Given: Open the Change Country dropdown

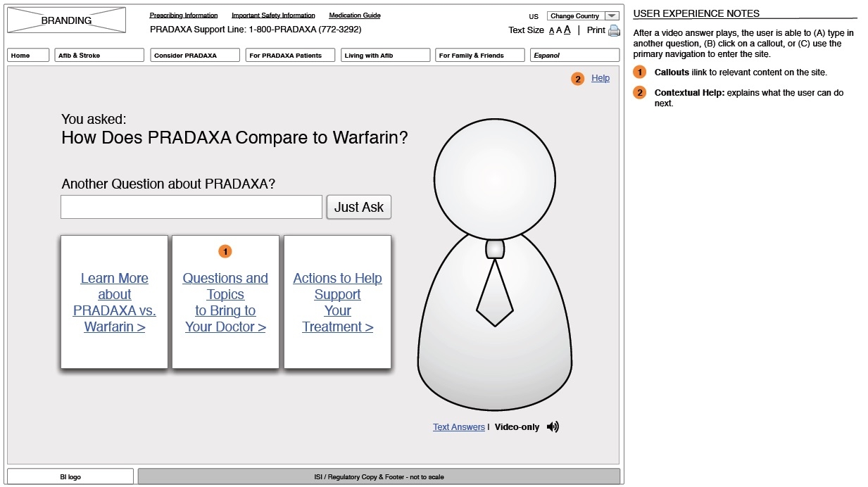Looking at the screenshot, I should (x=584, y=15).
